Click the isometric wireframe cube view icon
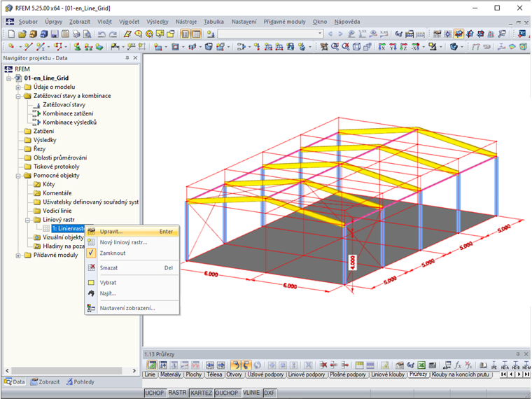This screenshot has height=399, width=532. tap(356, 47)
